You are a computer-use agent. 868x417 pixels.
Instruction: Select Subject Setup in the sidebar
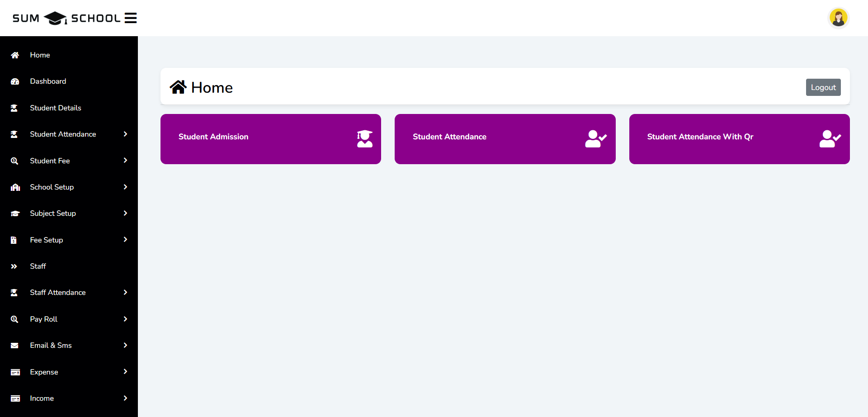53,213
